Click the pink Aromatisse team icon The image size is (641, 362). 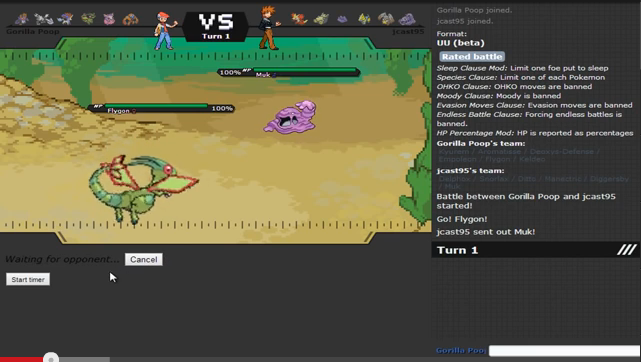pyautogui.click(x=109, y=19)
